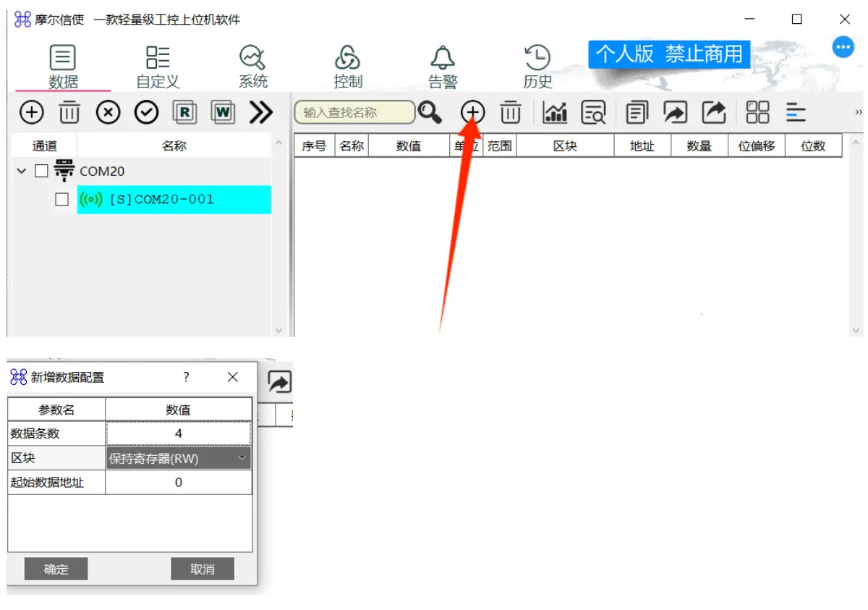Click the 序号 column header
Image resolution: width=868 pixels, height=610 pixels.
click(315, 145)
